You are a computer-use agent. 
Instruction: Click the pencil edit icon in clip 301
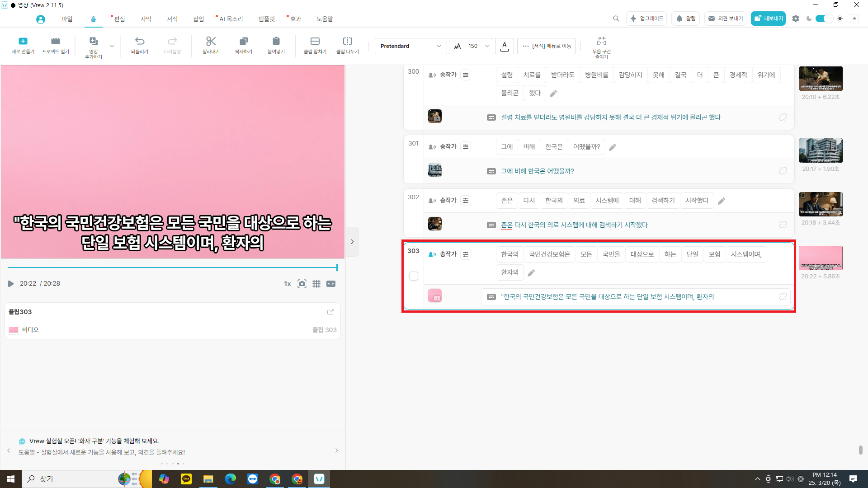click(613, 147)
